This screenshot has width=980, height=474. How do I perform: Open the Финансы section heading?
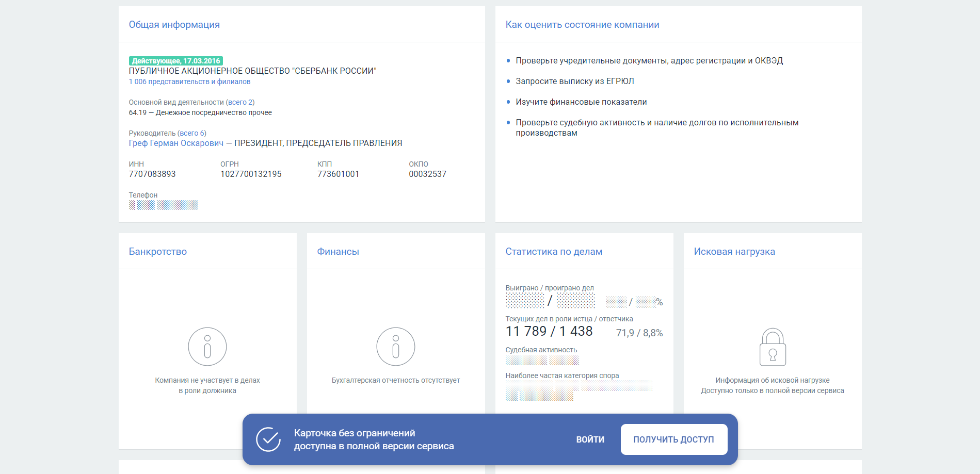[338, 252]
